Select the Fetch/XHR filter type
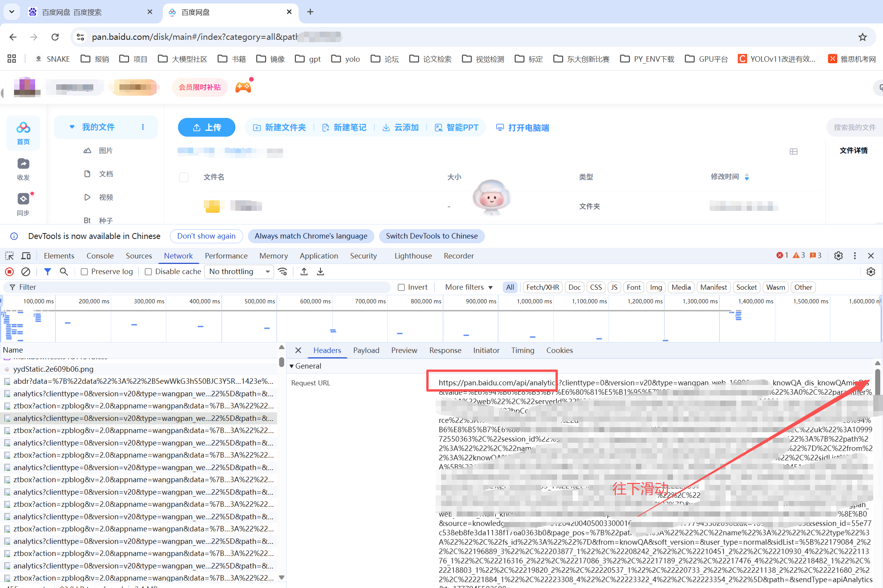This screenshot has height=588, width=883. click(543, 287)
